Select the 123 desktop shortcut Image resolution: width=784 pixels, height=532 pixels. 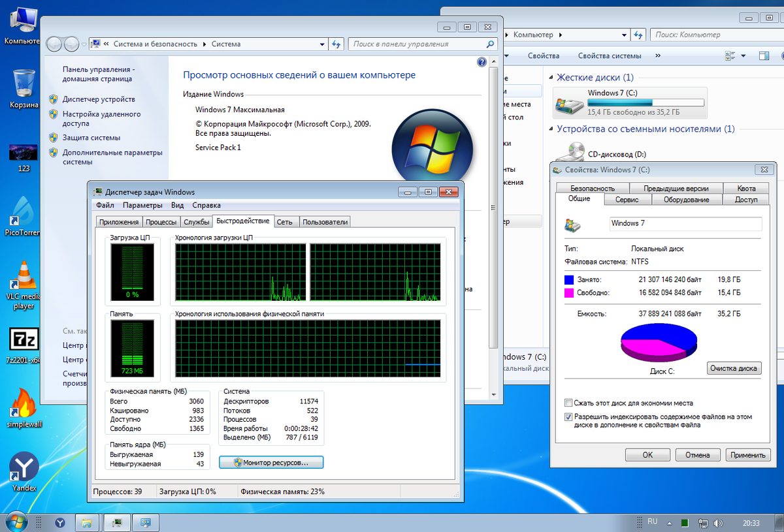coord(24,157)
